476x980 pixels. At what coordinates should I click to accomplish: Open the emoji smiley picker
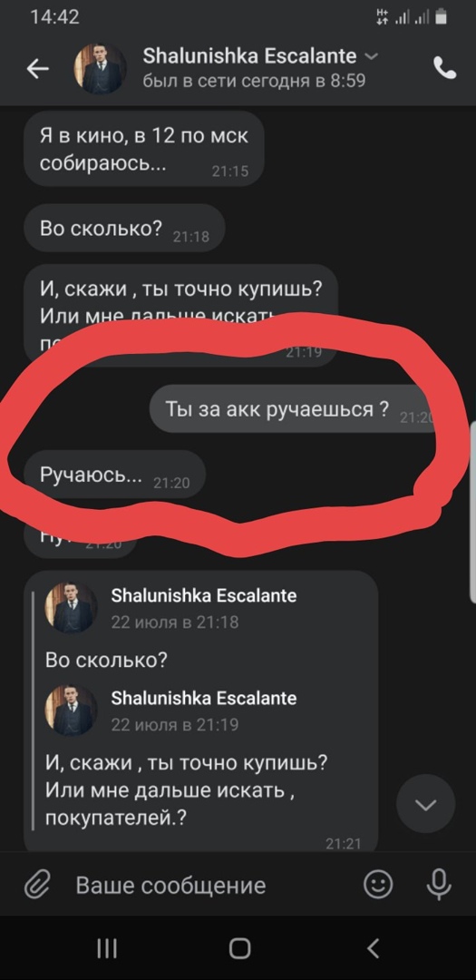tap(379, 885)
